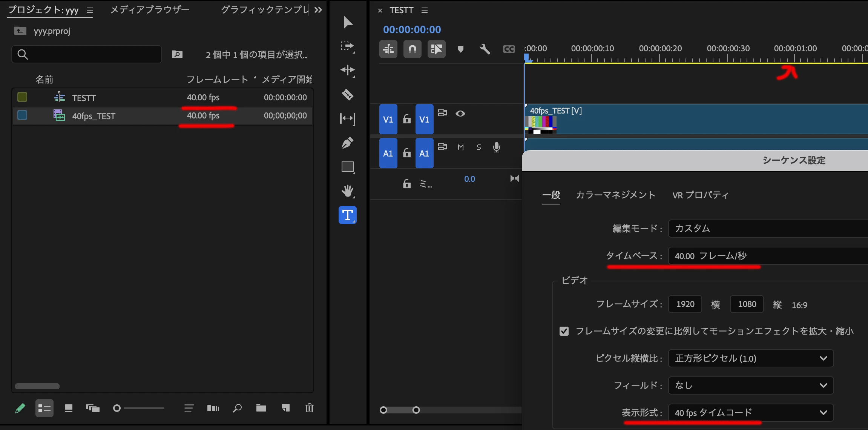Switch to カラーマネジメント tab
Screen dimensions: 868x430
click(615, 195)
